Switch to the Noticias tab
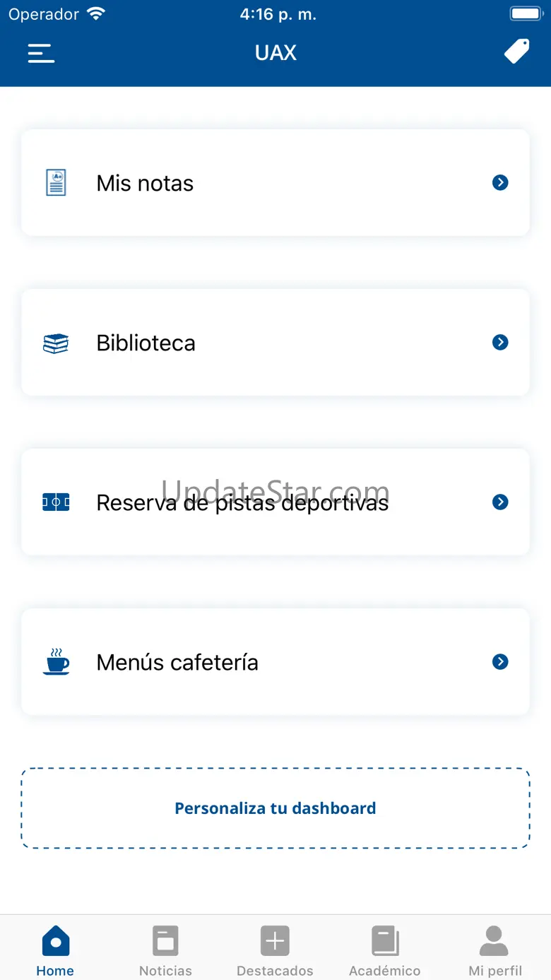This screenshot has width=551, height=980. (x=165, y=950)
